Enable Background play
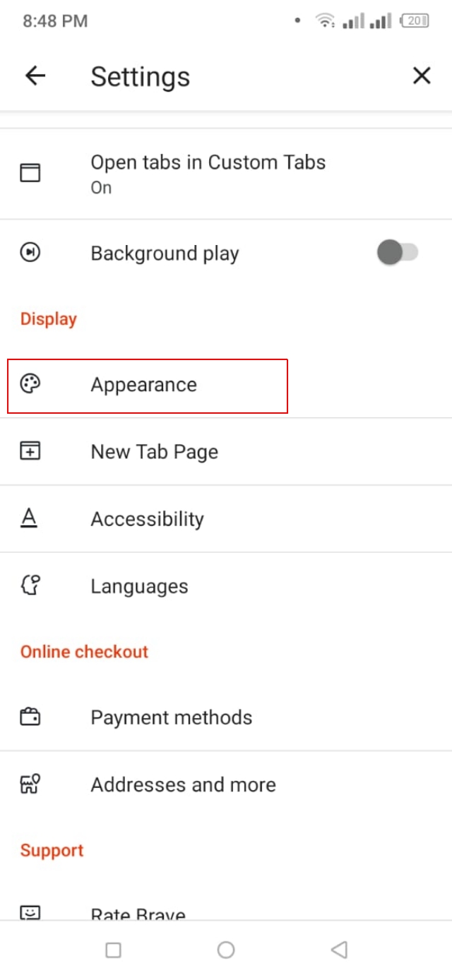The height and width of the screenshot is (980, 452). pyautogui.click(x=398, y=252)
